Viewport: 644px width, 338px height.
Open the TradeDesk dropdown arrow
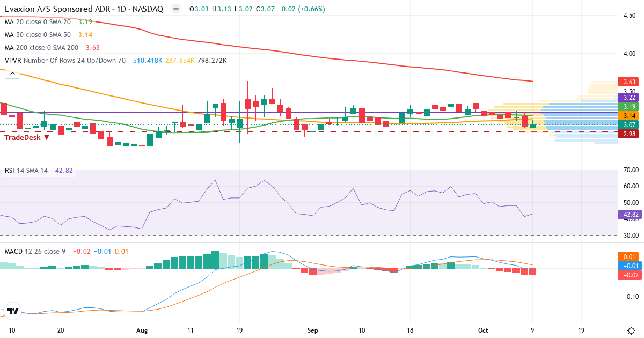(x=47, y=137)
